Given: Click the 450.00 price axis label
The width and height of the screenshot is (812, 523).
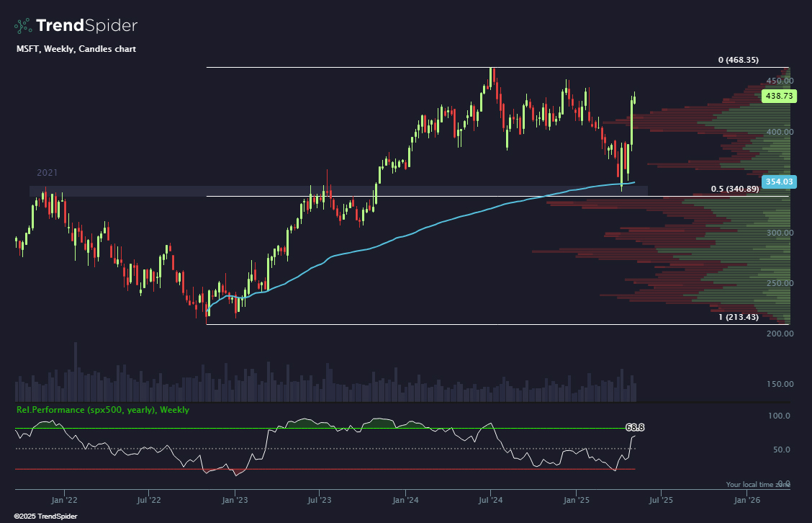Looking at the screenshot, I should click(x=780, y=81).
